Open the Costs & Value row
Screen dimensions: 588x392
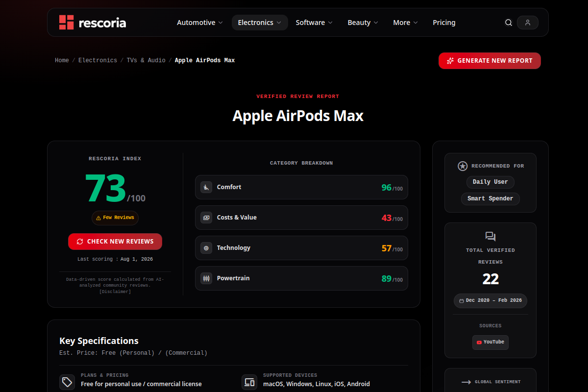(x=301, y=218)
